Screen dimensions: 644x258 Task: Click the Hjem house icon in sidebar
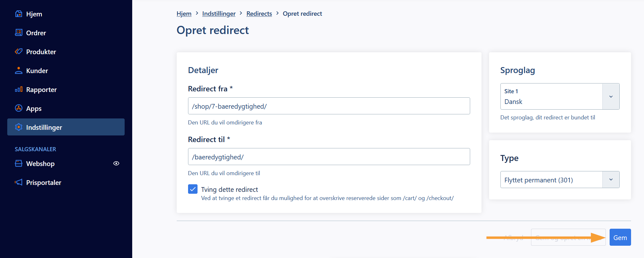[19, 14]
